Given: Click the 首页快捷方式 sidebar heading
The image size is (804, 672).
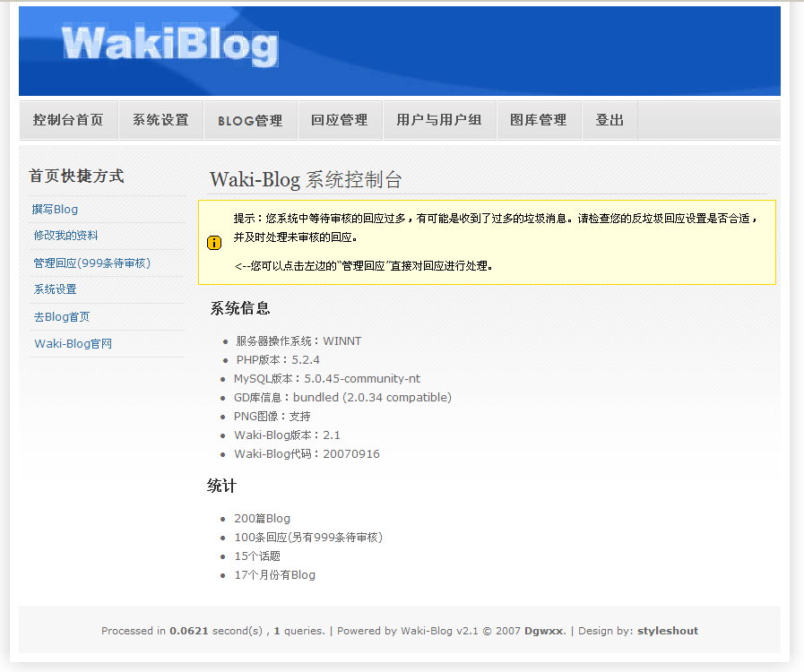Looking at the screenshot, I should pyautogui.click(x=76, y=176).
